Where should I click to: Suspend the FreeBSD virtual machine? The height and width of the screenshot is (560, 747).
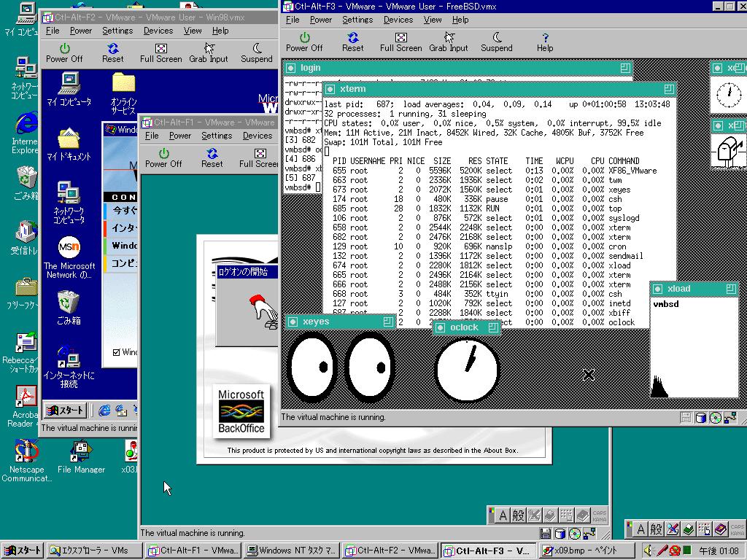click(x=496, y=42)
